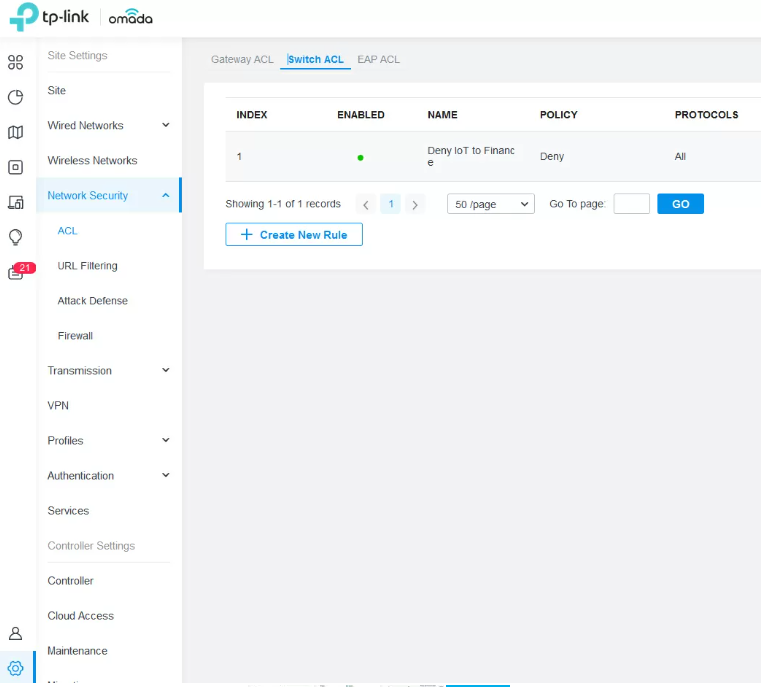The image size is (761, 687).
Task: Open the Clients icon in sidebar
Action: pyautogui.click(x=15, y=203)
